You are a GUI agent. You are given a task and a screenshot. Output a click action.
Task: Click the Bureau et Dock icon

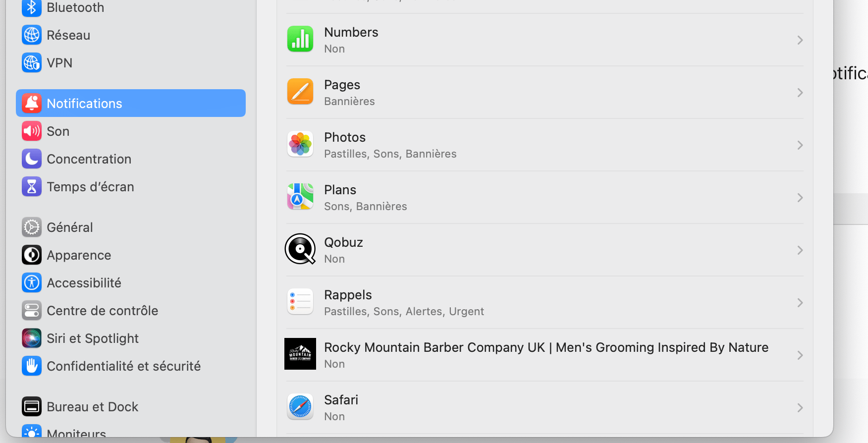coord(32,406)
